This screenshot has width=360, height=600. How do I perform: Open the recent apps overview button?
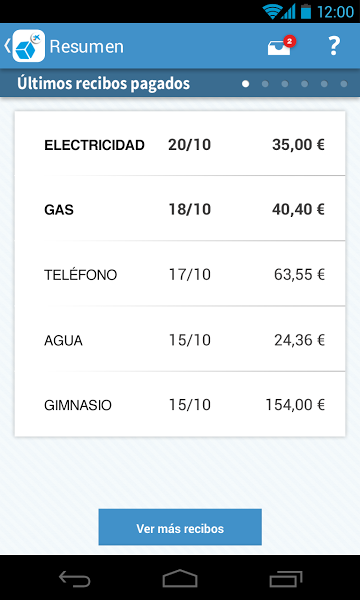(x=285, y=579)
